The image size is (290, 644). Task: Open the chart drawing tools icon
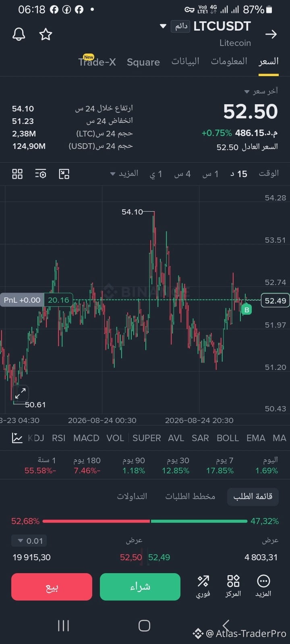pyautogui.click(x=64, y=174)
